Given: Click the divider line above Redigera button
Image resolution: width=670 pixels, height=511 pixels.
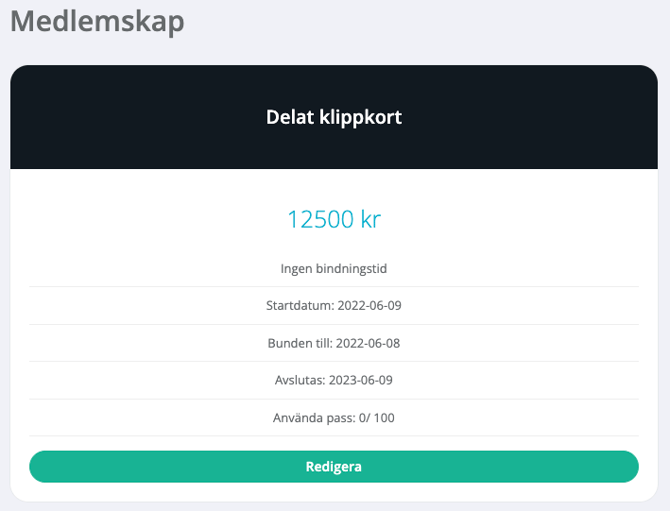Looking at the screenshot, I should 334,436.
